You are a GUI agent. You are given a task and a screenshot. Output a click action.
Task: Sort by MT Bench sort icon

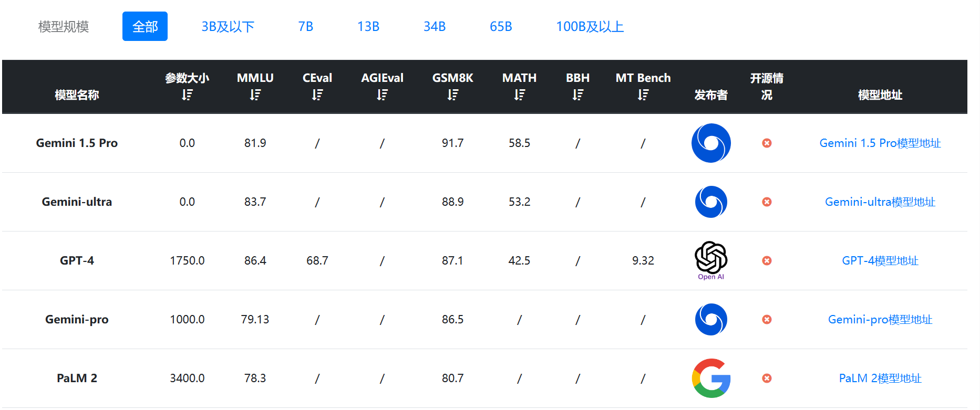643,95
